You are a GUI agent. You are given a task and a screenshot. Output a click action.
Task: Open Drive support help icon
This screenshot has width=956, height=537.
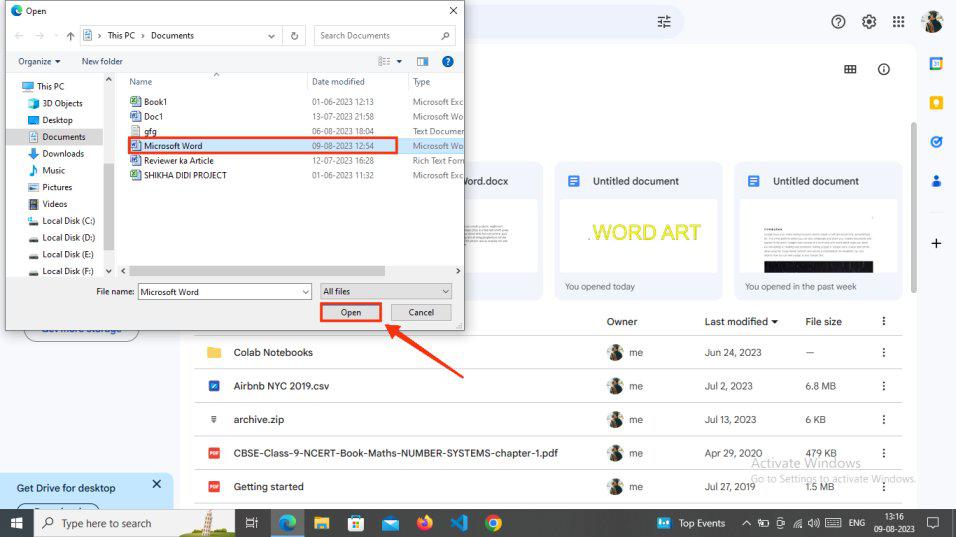coord(838,22)
